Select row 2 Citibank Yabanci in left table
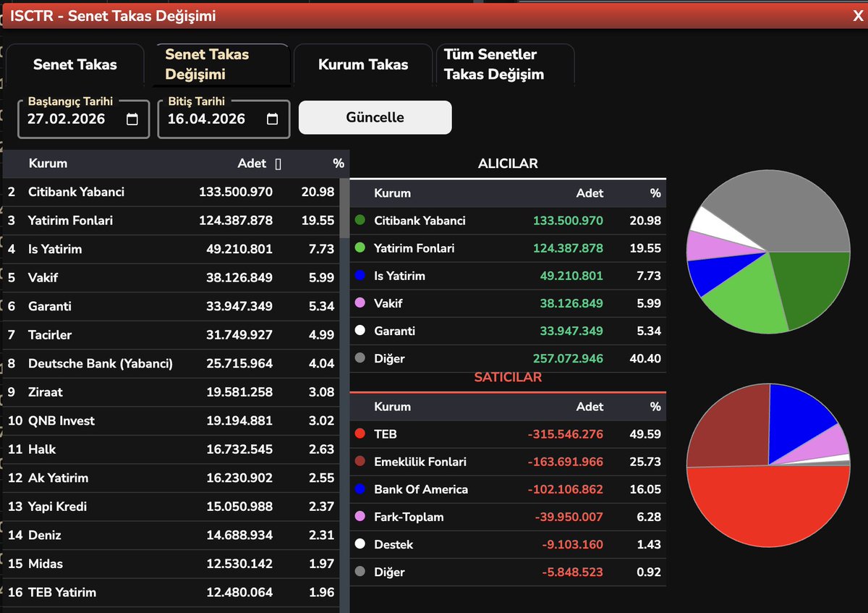 (x=171, y=192)
